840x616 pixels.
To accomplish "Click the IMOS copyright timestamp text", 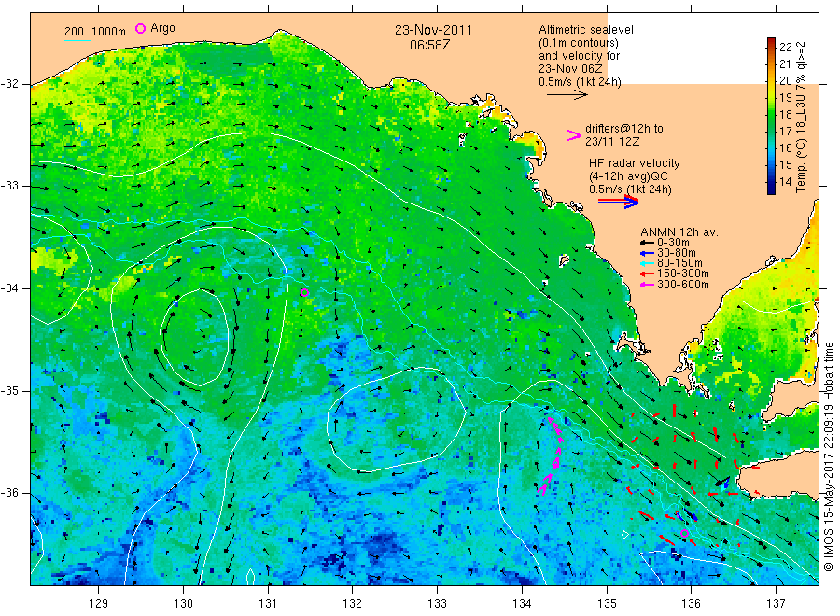I will [828, 457].
